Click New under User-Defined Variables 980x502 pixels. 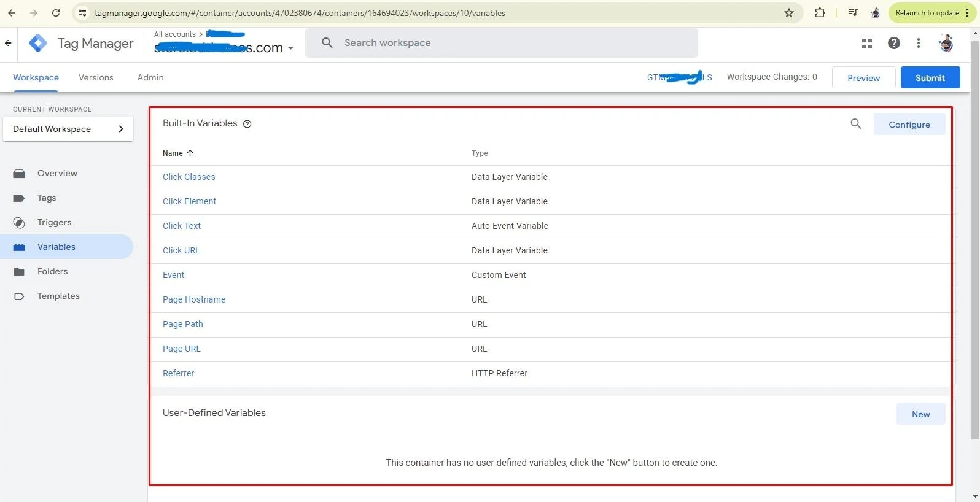click(x=920, y=414)
